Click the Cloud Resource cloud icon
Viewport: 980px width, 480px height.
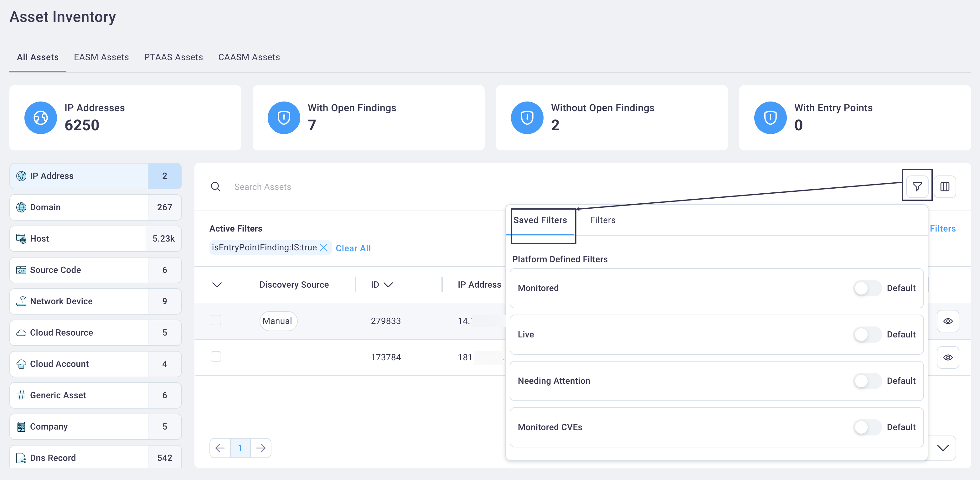(x=21, y=333)
